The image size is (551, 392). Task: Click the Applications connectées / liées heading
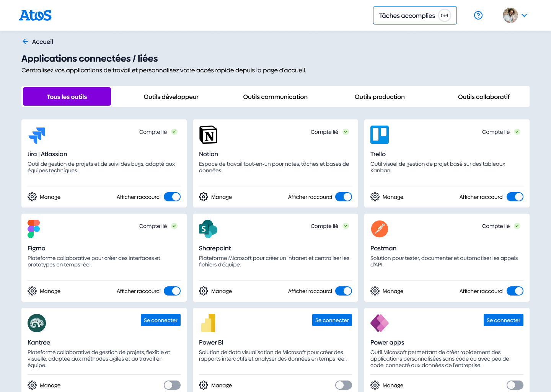point(90,59)
